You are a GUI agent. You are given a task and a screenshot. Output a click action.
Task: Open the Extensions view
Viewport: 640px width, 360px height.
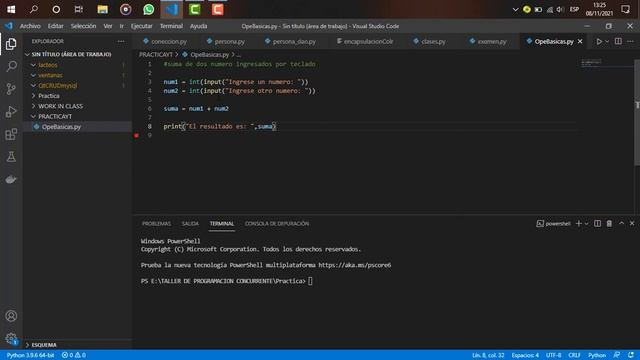pos(11,134)
